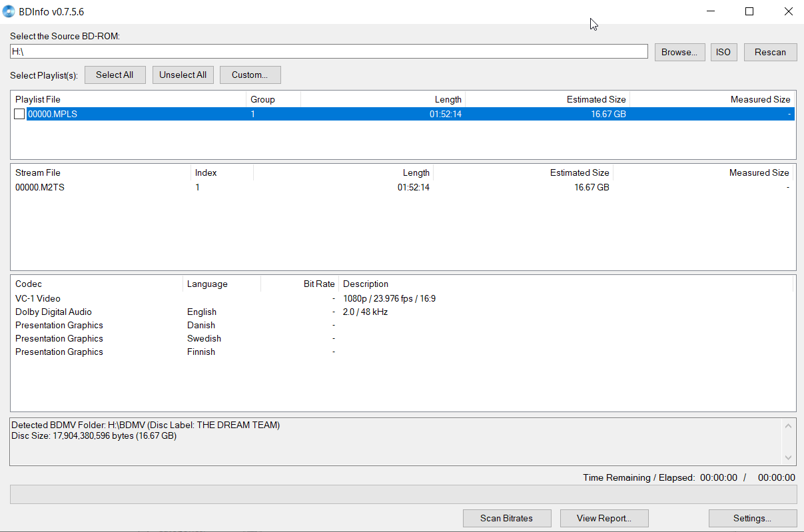Viewport: 804px width, 532px height.
Task: Click the Language column header
Action: tap(222, 284)
